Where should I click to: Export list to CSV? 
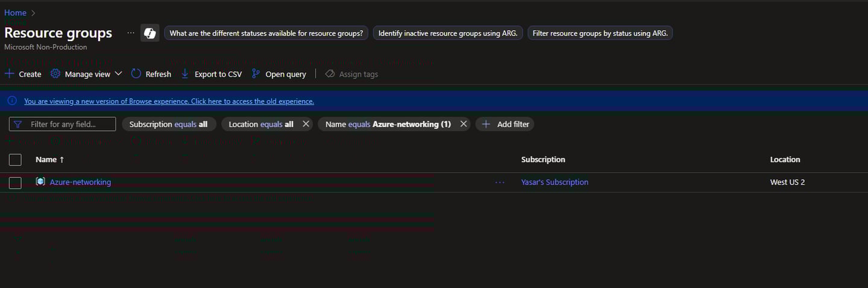point(212,74)
